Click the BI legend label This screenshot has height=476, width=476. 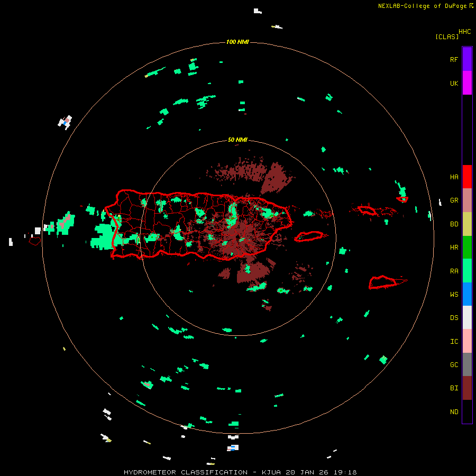pyautogui.click(x=454, y=388)
